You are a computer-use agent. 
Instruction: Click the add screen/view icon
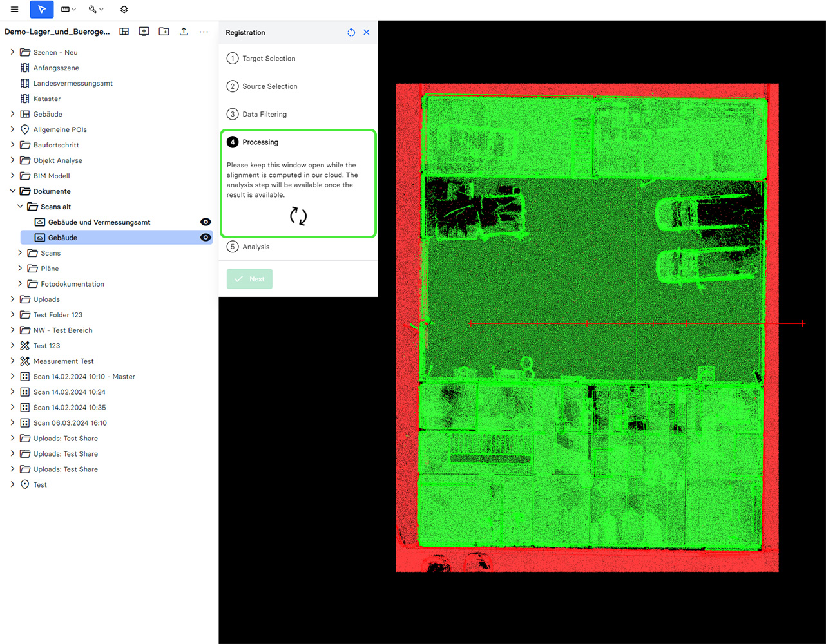point(144,32)
